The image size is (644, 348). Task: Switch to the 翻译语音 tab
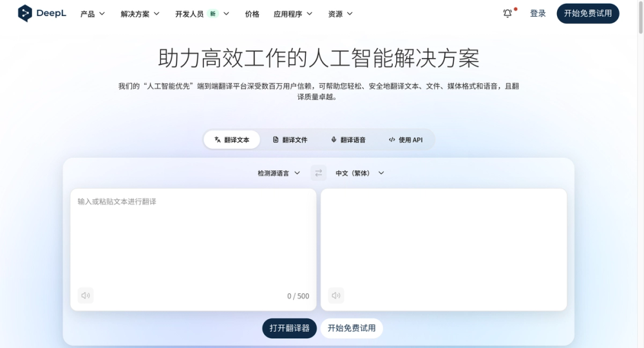(x=348, y=140)
